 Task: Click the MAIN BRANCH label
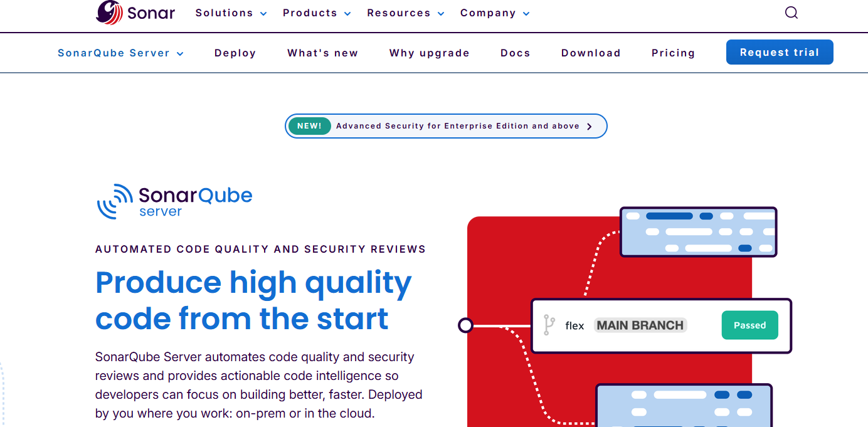pyautogui.click(x=640, y=325)
